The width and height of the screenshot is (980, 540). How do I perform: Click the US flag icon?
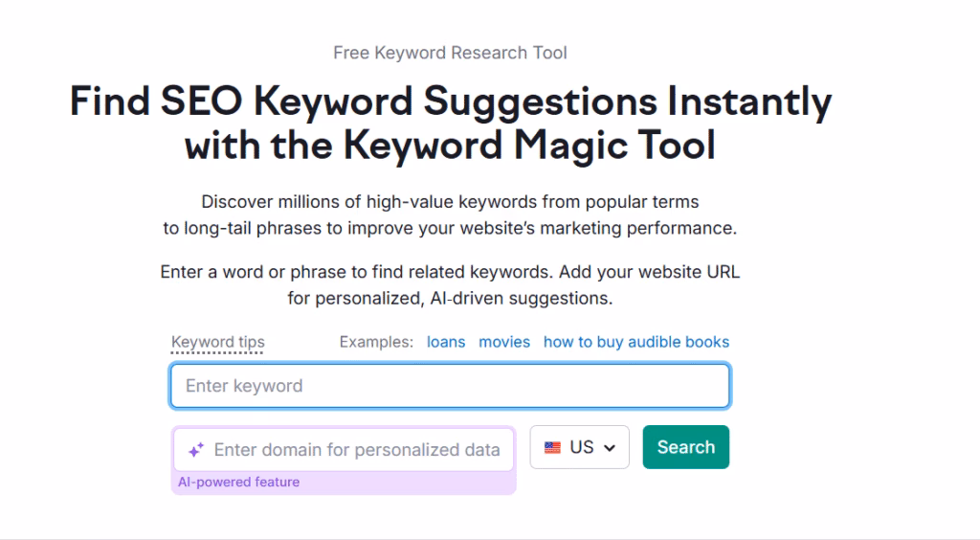pyautogui.click(x=552, y=447)
